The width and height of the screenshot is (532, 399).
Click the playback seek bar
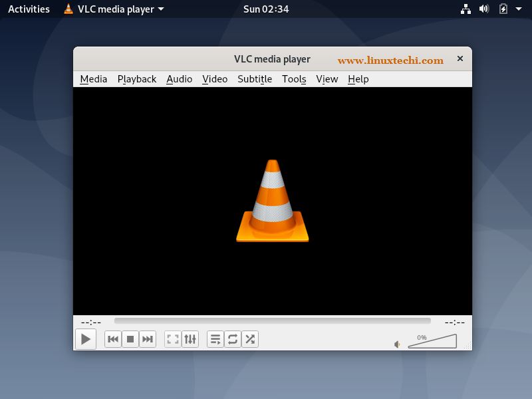pos(272,321)
